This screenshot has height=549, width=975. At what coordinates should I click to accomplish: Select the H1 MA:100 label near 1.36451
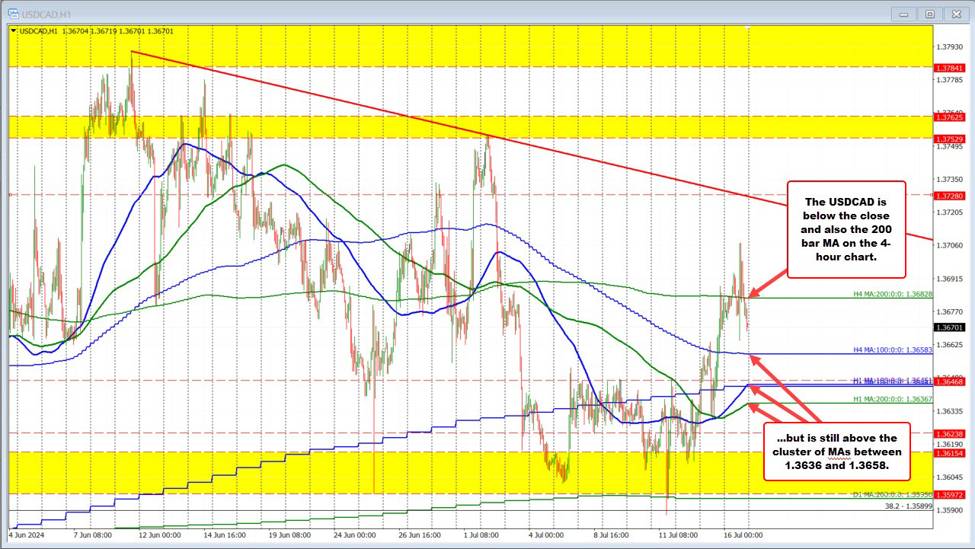892,380
